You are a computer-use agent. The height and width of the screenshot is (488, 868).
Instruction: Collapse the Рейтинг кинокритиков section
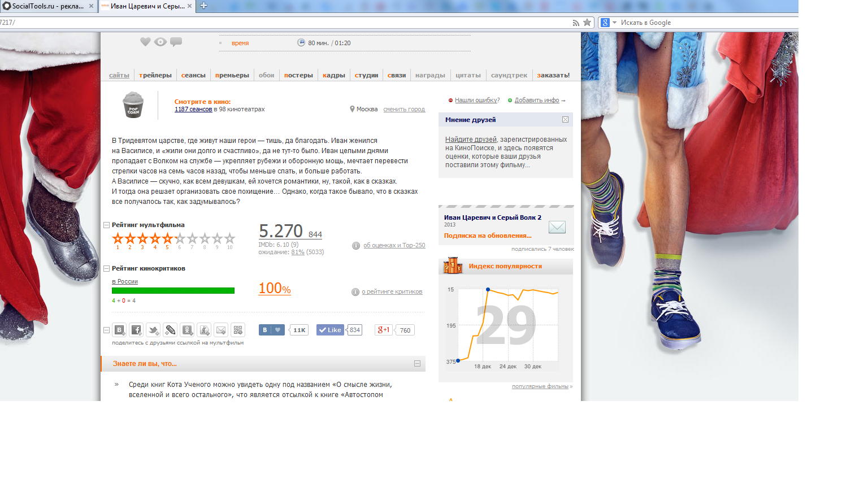[x=106, y=269]
